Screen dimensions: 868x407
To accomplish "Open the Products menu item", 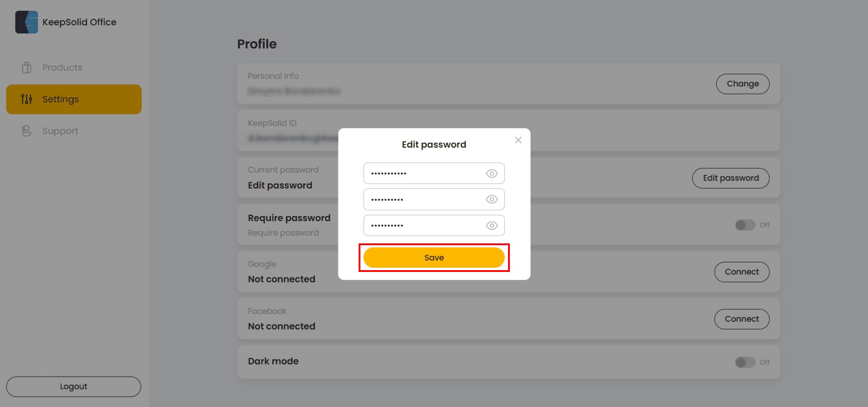I will click(62, 68).
